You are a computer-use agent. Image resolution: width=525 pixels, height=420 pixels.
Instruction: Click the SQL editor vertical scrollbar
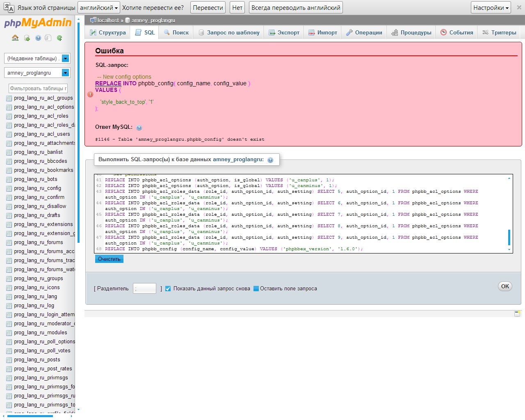pos(509,237)
